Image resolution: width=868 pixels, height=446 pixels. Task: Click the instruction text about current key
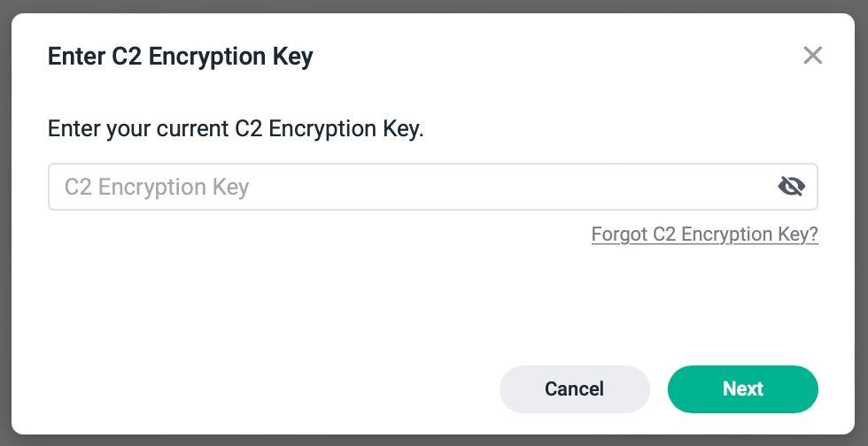(x=236, y=129)
